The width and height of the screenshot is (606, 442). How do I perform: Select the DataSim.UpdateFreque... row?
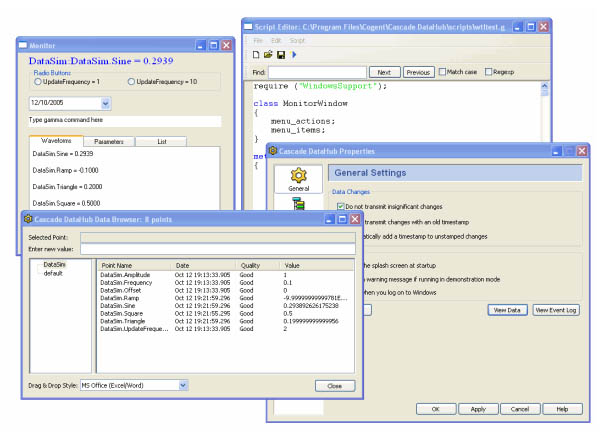225,329
